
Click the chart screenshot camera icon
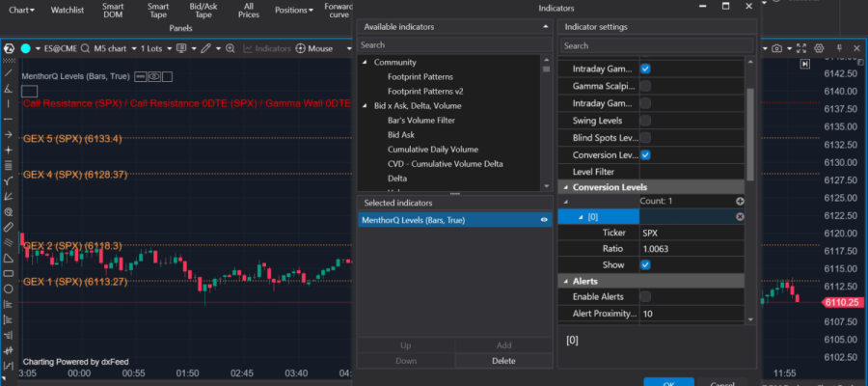point(777,48)
